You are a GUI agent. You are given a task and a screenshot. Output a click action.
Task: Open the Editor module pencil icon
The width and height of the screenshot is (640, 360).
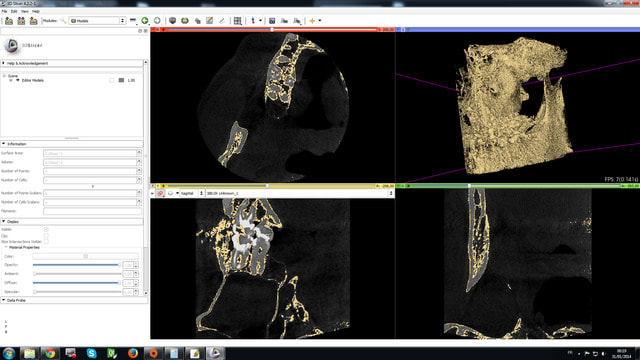[209, 20]
